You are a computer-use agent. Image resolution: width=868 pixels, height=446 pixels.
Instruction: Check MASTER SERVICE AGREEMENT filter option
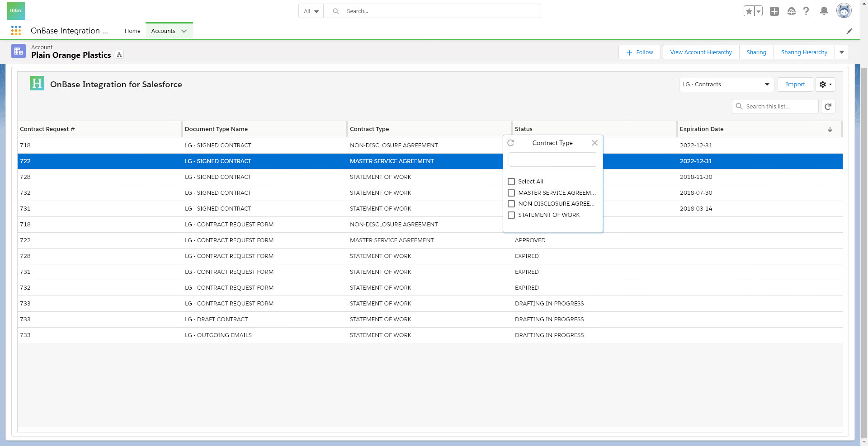(511, 193)
